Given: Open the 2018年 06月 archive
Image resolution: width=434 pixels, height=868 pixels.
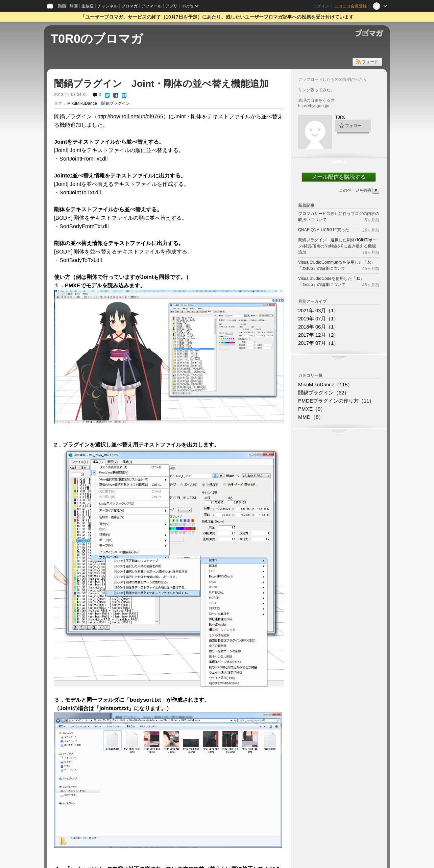Looking at the screenshot, I should tap(318, 327).
